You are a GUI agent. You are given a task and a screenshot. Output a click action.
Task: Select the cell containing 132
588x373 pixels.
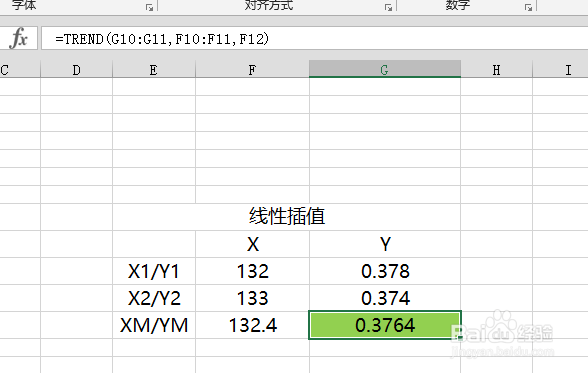252,271
